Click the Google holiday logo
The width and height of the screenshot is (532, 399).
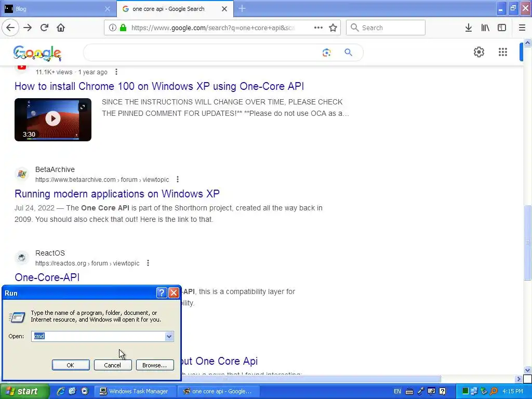click(37, 54)
